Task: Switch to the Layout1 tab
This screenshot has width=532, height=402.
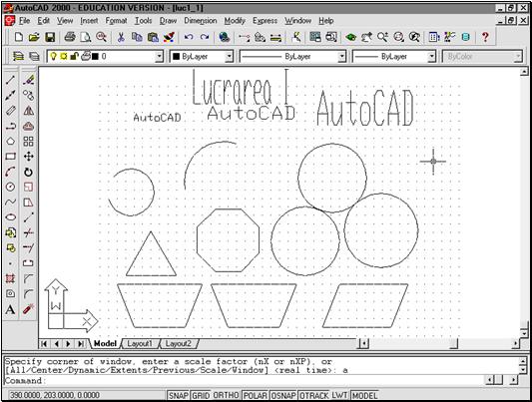Action: 140,344
